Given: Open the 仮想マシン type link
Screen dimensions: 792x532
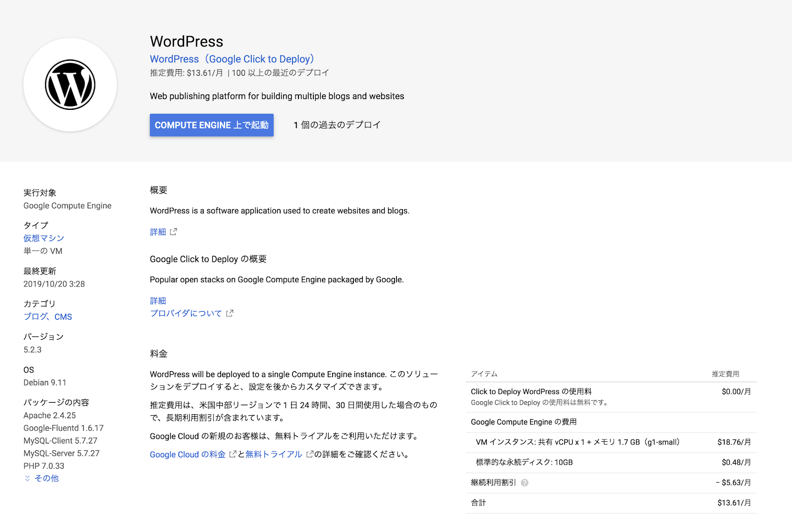Looking at the screenshot, I should coord(44,238).
